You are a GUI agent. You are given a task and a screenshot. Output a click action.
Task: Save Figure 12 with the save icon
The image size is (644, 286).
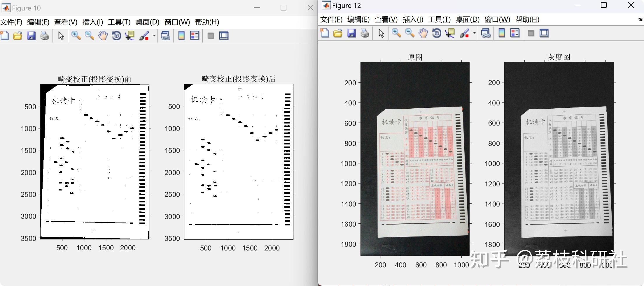click(x=351, y=33)
